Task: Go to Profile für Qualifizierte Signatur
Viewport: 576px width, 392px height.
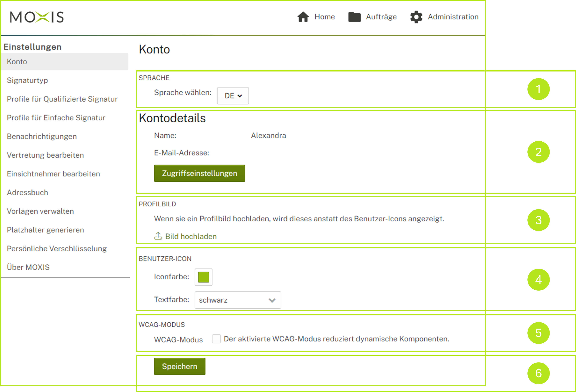Action: point(62,99)
